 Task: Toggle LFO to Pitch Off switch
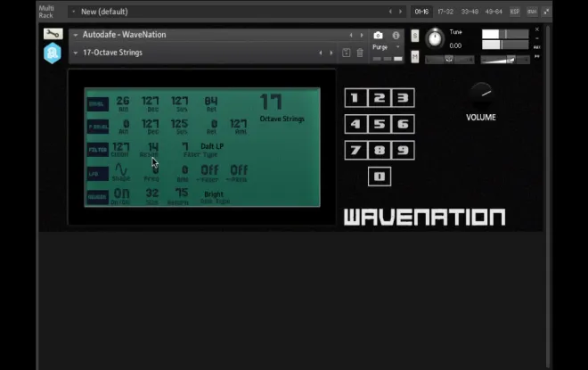pos(239,170)
